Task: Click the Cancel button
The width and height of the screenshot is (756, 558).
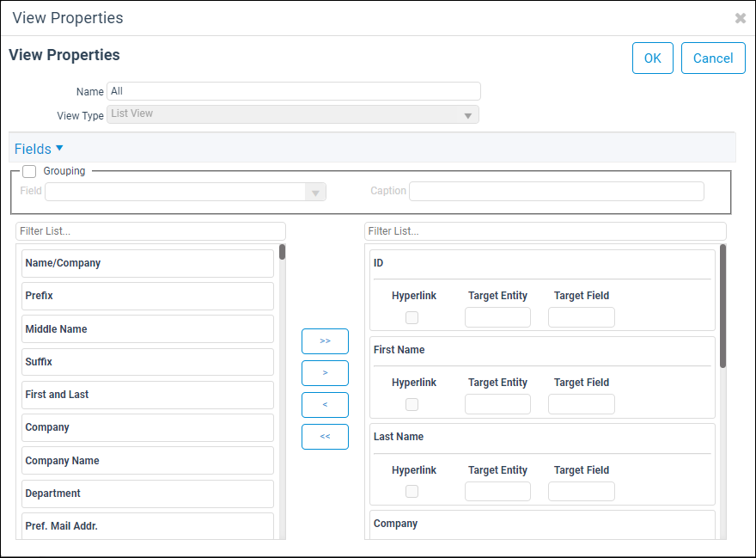Action: click(x=712, y=58)
